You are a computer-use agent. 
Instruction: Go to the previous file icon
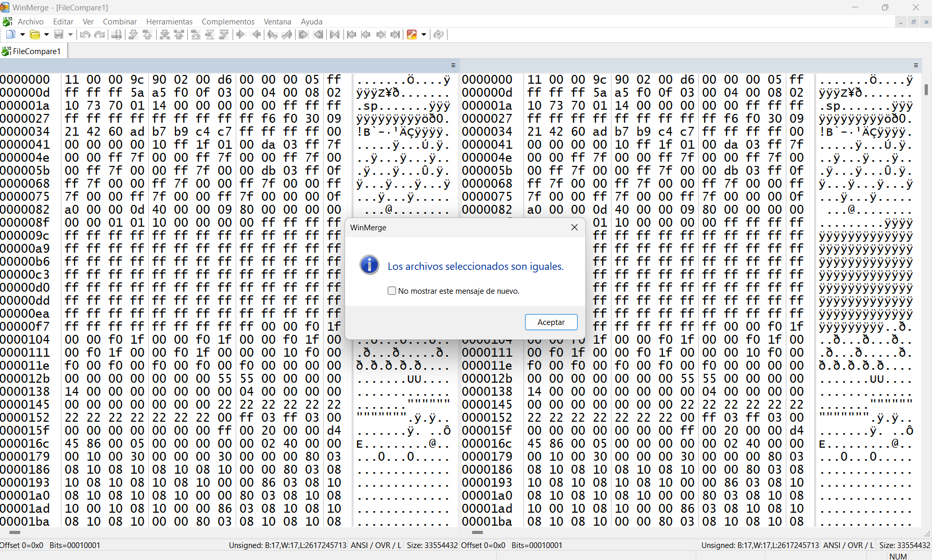pos(366,34)
